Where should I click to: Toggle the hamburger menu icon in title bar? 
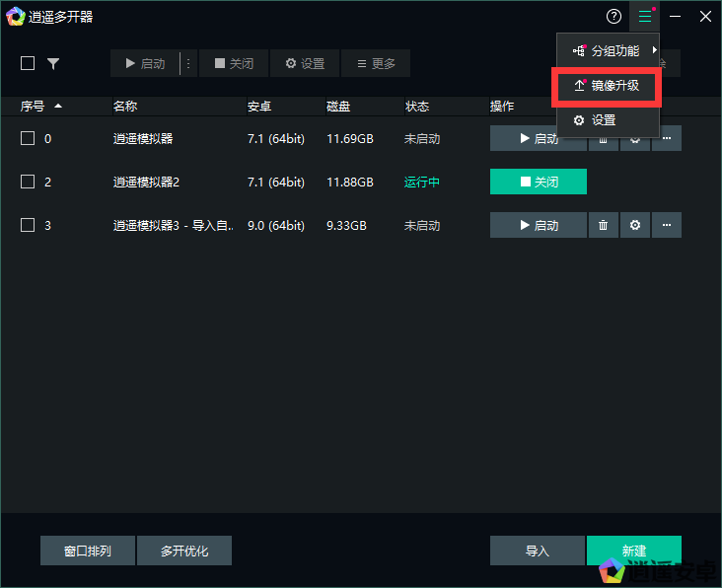[x=645, y=17]
